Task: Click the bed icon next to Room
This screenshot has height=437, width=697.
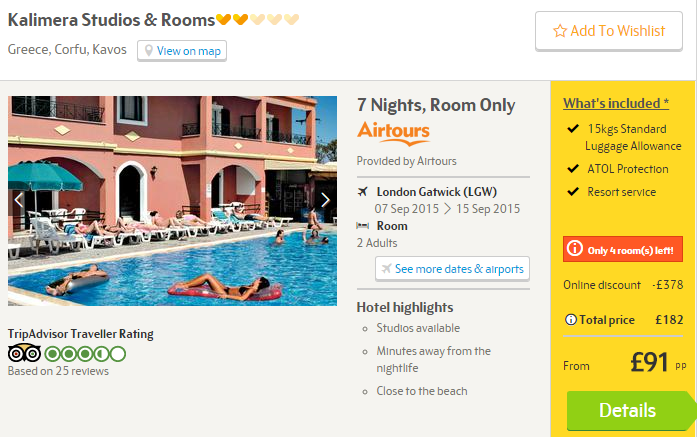Action: coord(363,226)
